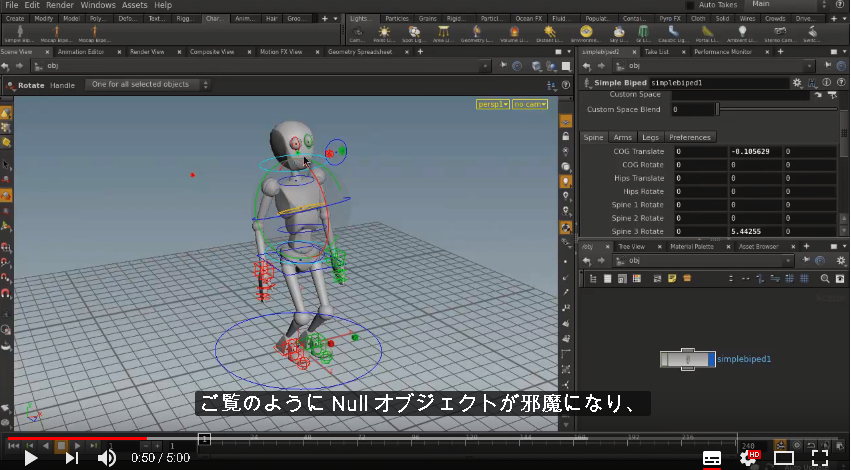
Task: Click search magnifier in network editor
Action: click(825, 278)
